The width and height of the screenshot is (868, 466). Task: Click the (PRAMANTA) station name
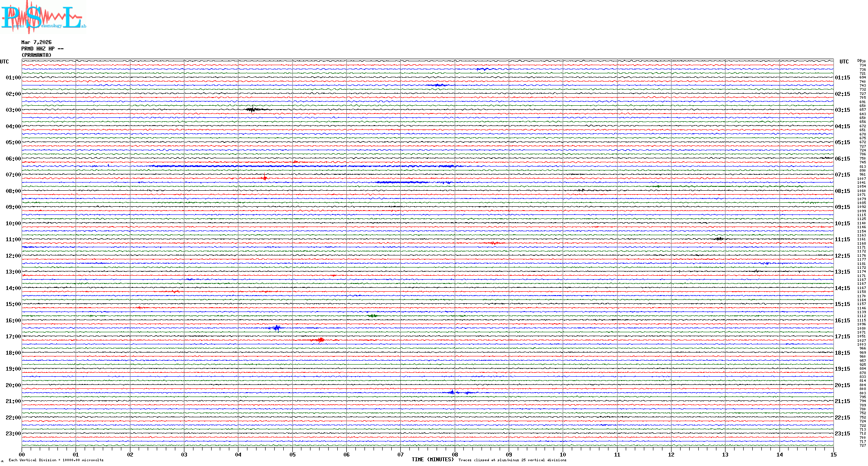point(36,55)
